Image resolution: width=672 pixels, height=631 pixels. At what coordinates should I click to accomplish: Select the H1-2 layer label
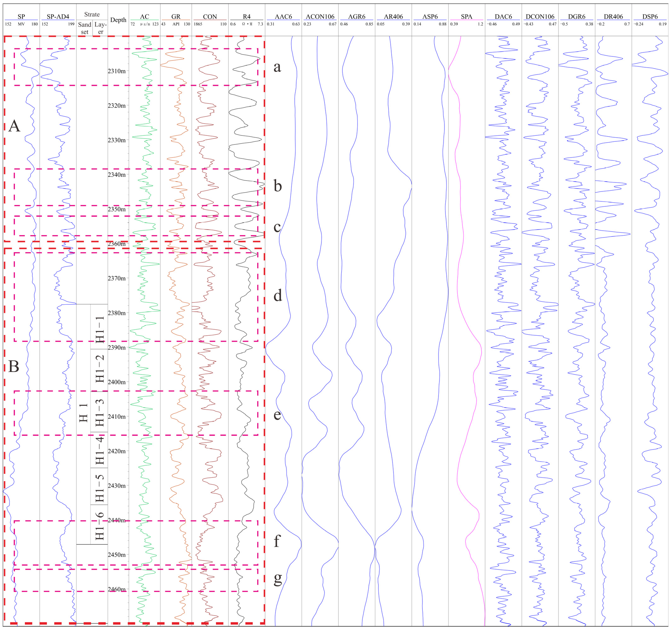[100, 369]
